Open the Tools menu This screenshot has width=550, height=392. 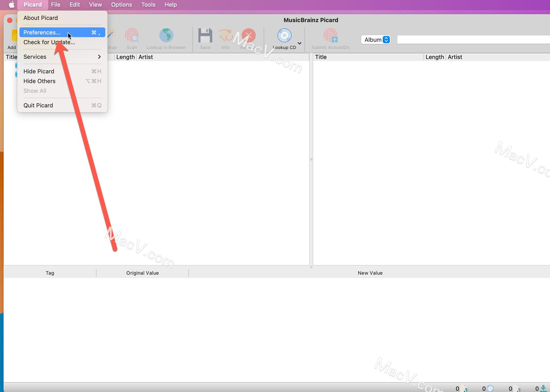click(148, 5)
